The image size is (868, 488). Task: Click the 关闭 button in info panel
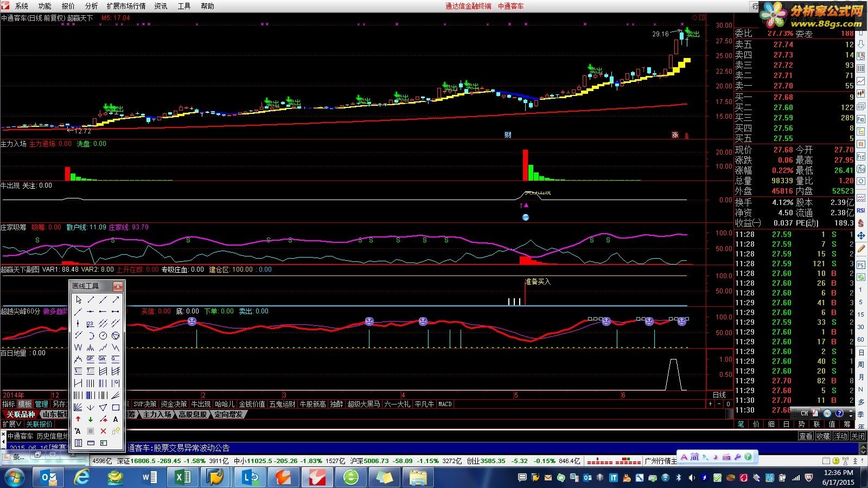(858, 436)
